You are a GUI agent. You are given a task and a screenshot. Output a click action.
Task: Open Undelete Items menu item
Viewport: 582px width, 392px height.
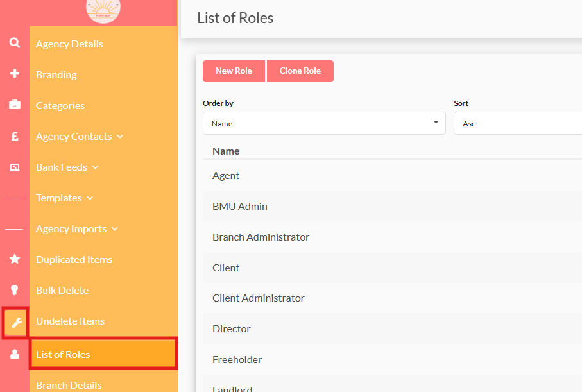(x=71, y=321)
